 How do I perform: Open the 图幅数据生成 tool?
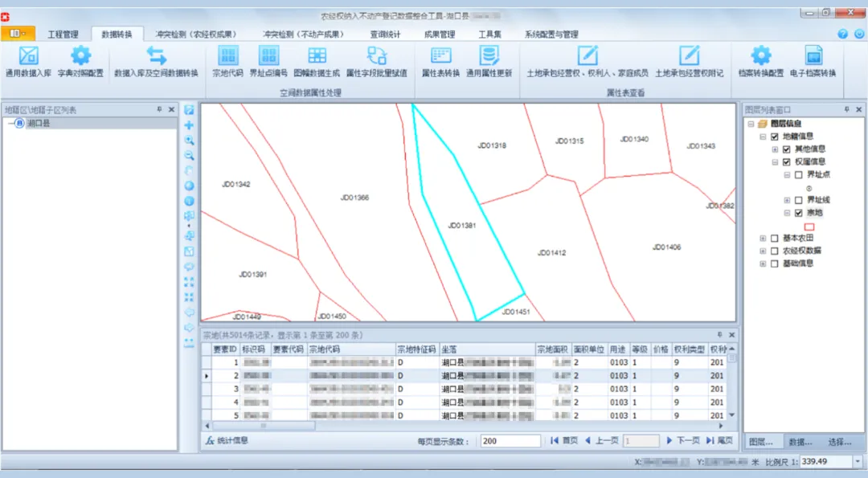(x=317, y=55)
